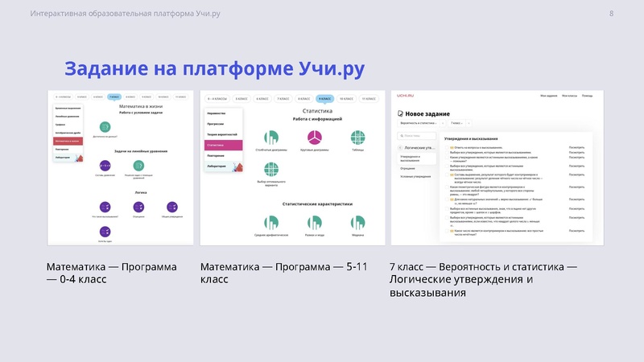644x362 pixels.
Task: Click 'Посмотреть' for 'Какое число является контрпримером'
Action: 576,231
